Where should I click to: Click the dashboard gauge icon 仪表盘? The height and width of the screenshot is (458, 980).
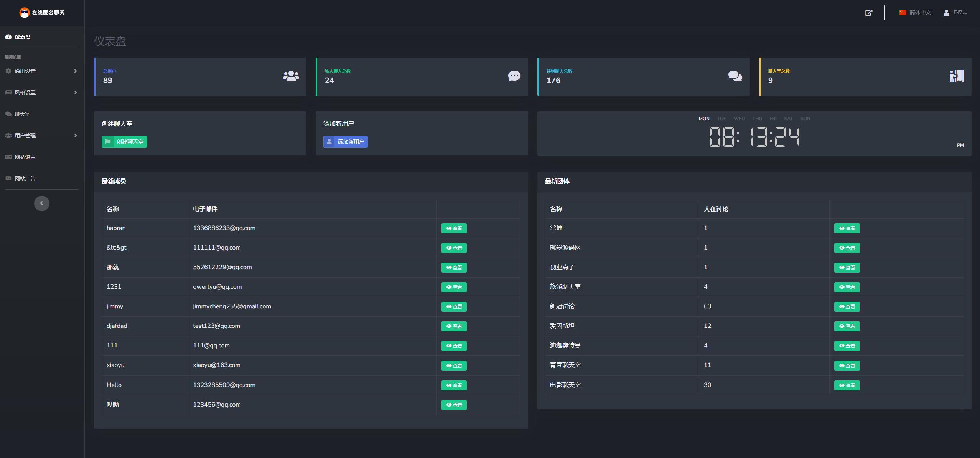pos(8,37)
